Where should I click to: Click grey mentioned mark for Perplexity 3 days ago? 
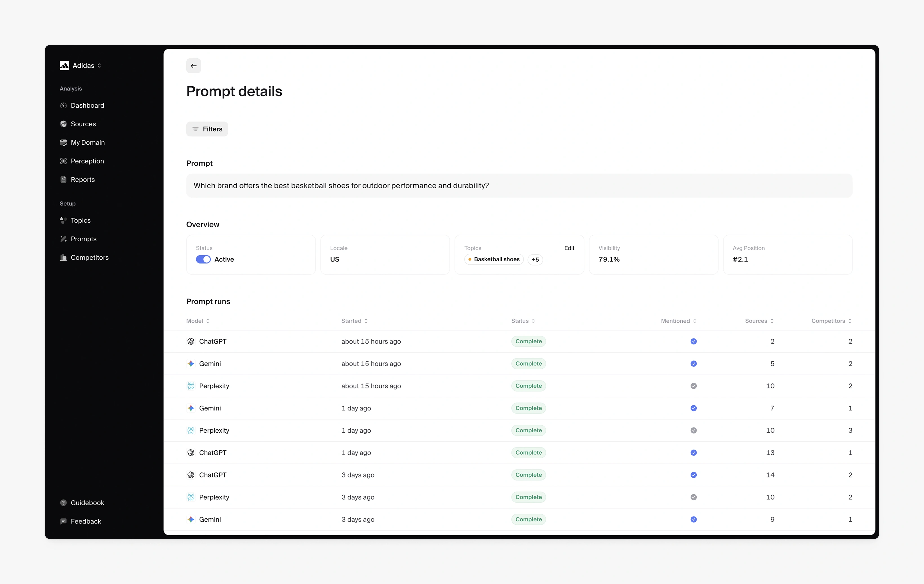click(693, 497)
